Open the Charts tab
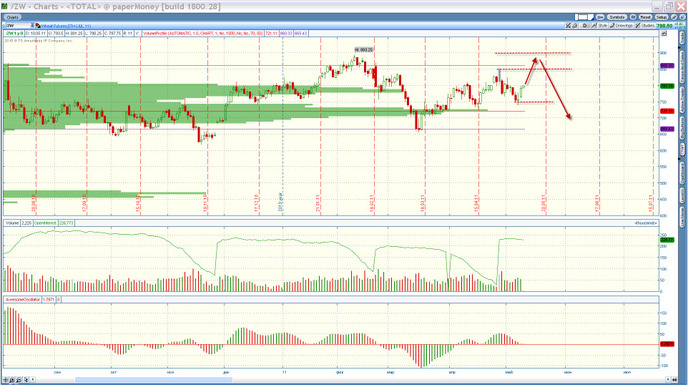Image resolution: width=688 pixels, height=385 pixels. pos(12,17)
